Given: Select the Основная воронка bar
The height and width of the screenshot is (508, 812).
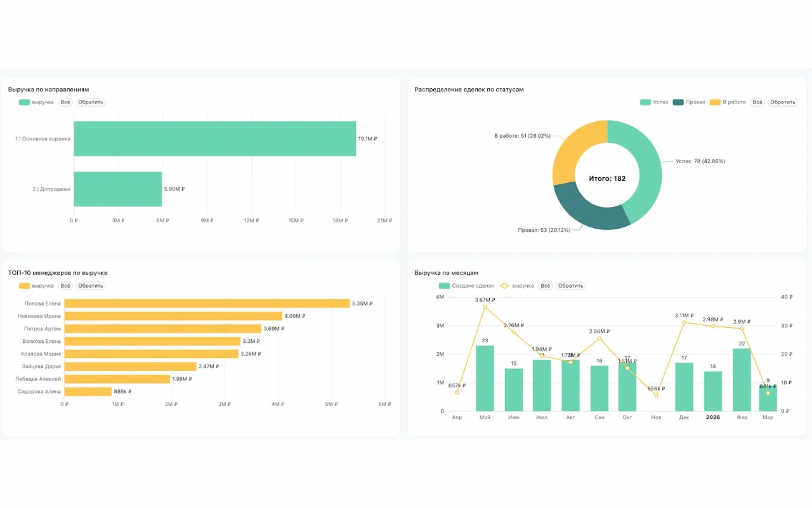Looking at the screenshot, I should coord(214,138).
